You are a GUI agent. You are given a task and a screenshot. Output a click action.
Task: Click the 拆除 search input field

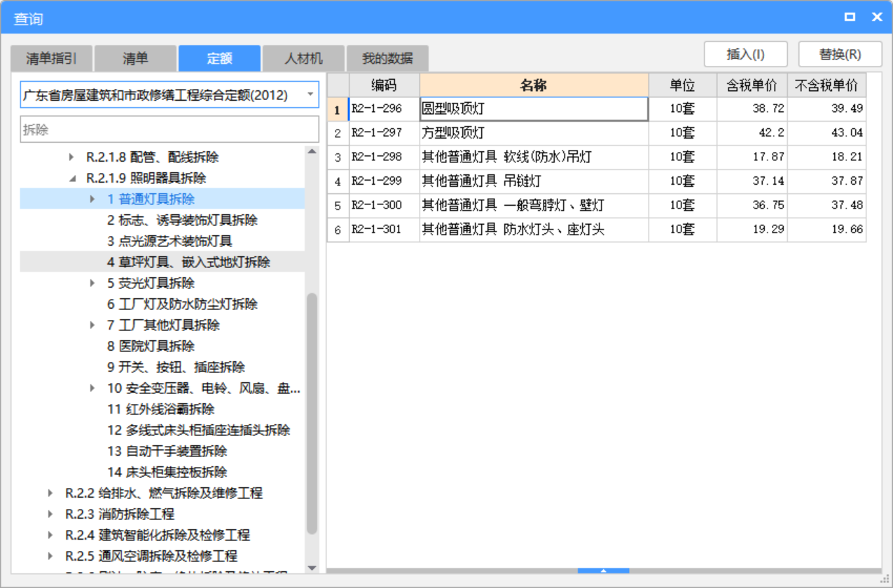click(x=169, y=129)
